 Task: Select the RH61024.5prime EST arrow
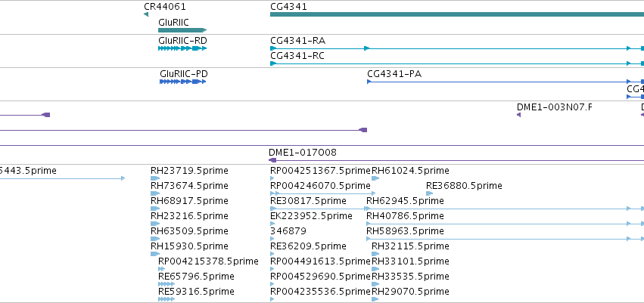375,178
